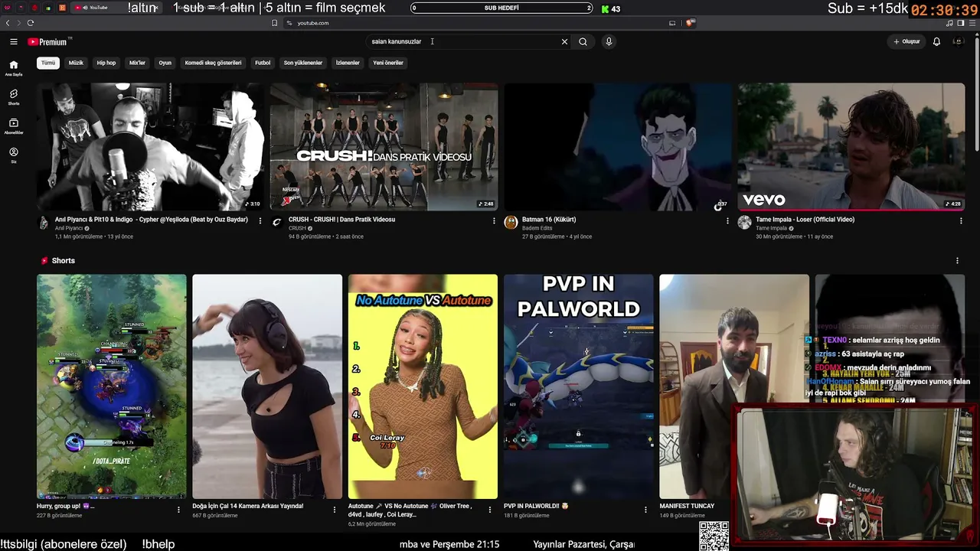Click the Oluştur create button

point(906,42)
